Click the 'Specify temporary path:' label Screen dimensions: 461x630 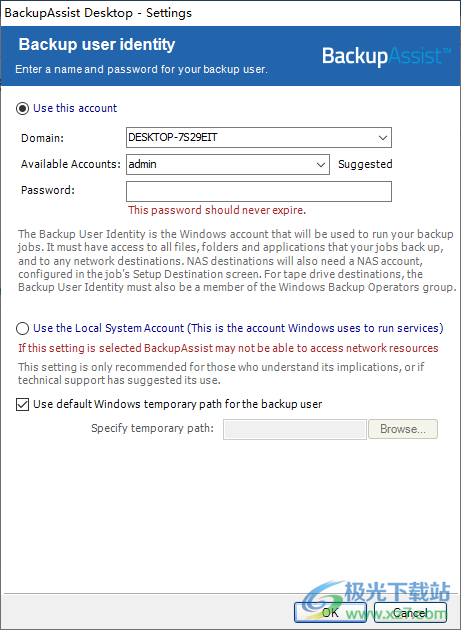click(x=152, y=428)
